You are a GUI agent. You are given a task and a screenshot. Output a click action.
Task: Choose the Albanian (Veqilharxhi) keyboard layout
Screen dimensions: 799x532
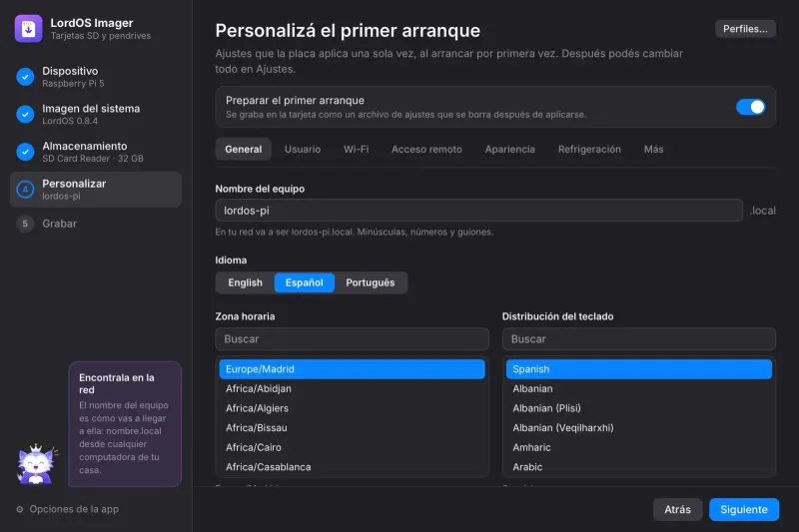[x=639, y=427]
